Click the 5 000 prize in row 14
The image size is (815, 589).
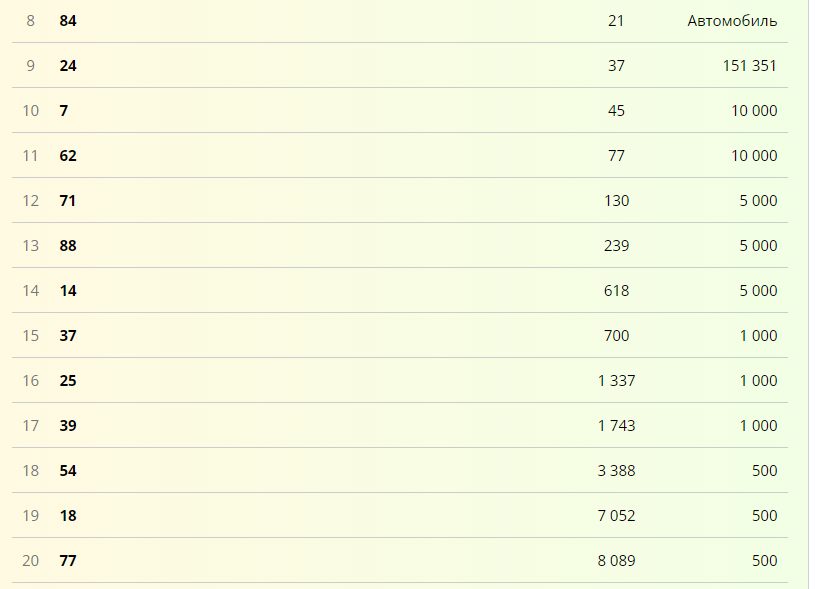coord(758,291)
